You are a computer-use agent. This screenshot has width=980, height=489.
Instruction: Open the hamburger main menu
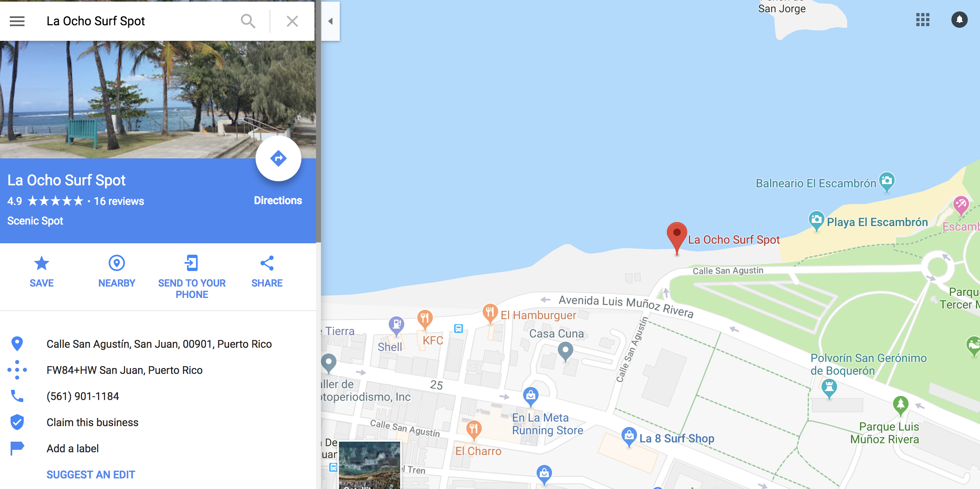coord(17,21)
